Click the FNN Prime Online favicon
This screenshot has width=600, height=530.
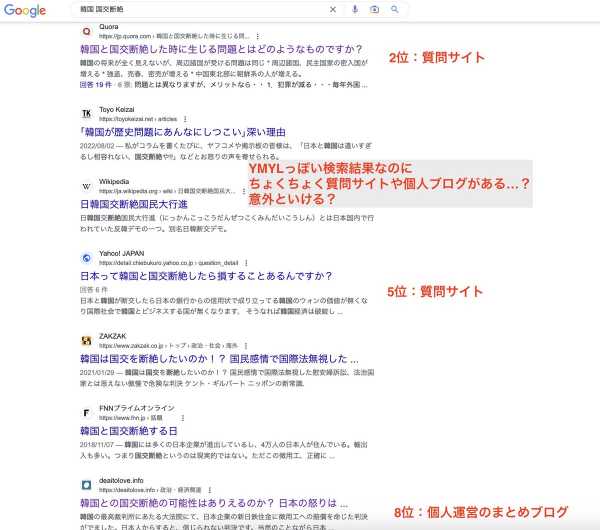coord(87,413)
